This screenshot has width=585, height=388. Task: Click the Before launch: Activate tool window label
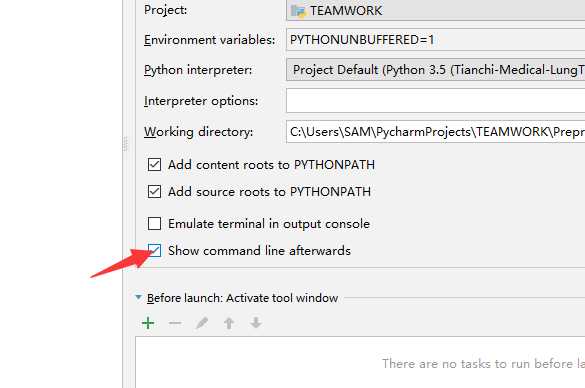243,298
